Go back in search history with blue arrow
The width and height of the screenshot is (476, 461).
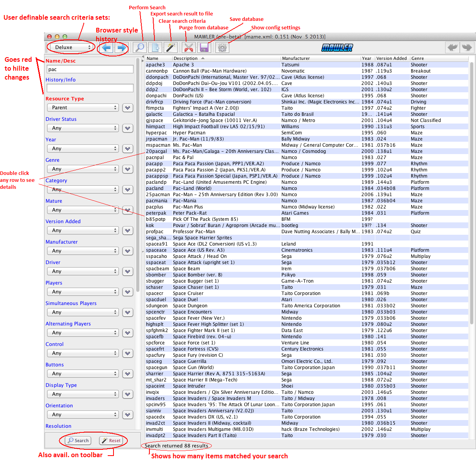[x=106, y=47]
